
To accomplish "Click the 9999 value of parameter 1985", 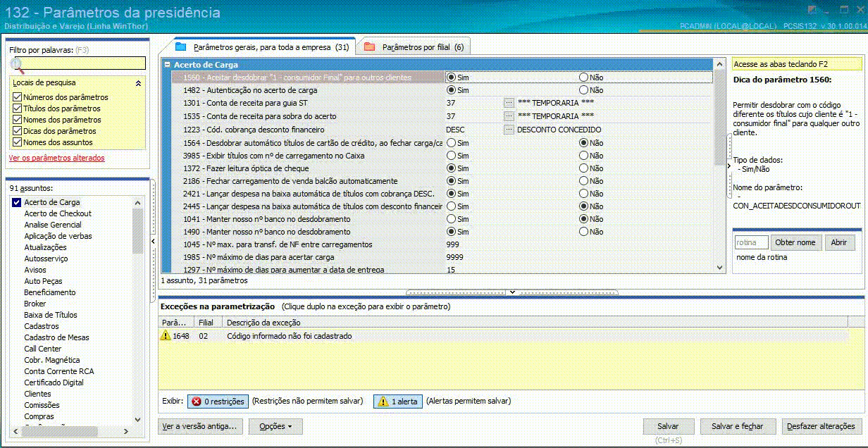I will click(455, 257).
